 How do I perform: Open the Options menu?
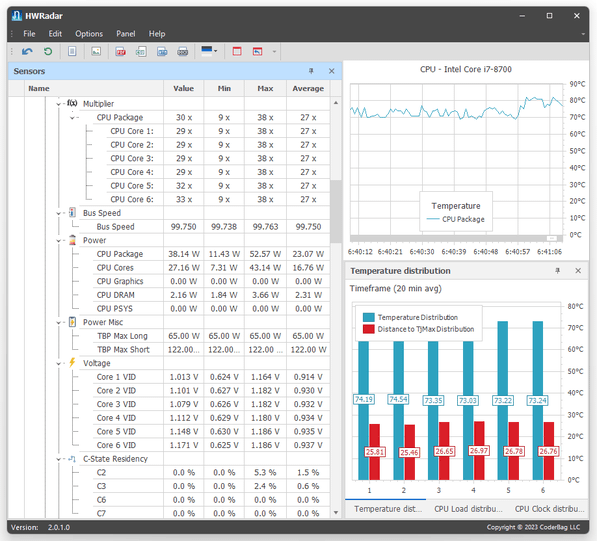coord(89,34)
